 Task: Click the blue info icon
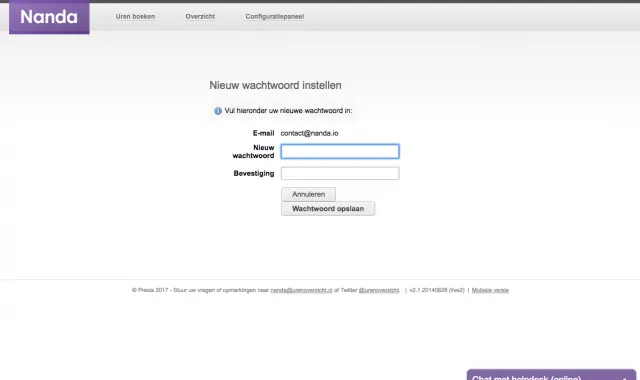coord(218,111)
